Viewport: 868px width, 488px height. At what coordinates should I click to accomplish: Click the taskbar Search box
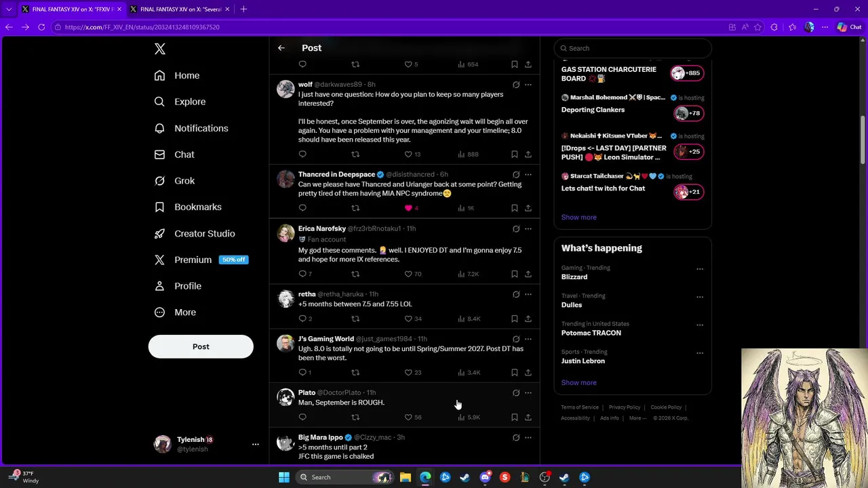345,477
